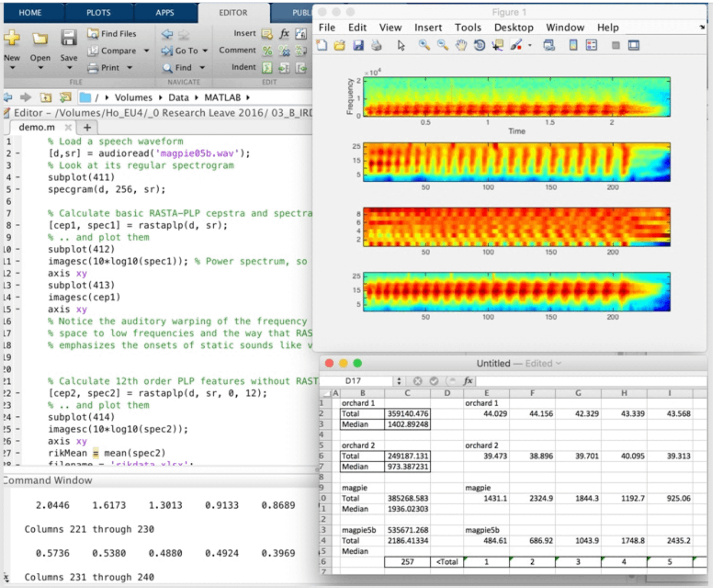Screen dimensions: 713x588
Task: Toggle the Edit Plot arrow tool
Action: tap(401, 45)
